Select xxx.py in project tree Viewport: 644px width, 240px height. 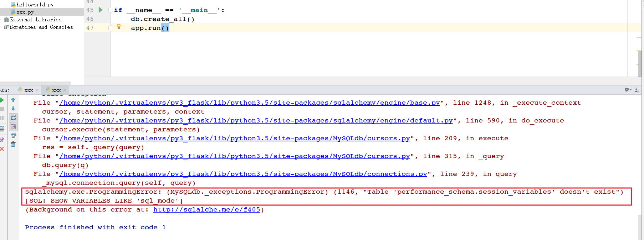[x=22, y=12]
